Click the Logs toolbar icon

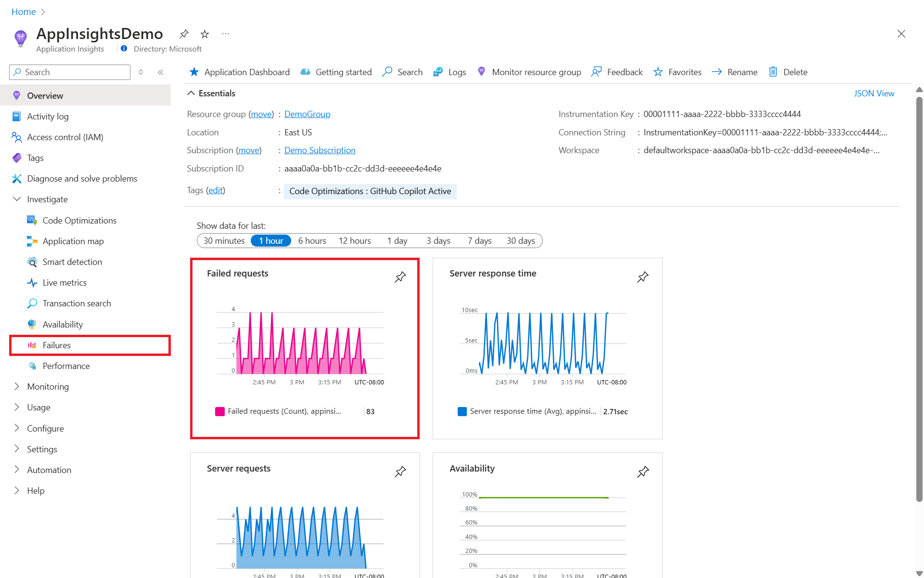click(438, 72)
